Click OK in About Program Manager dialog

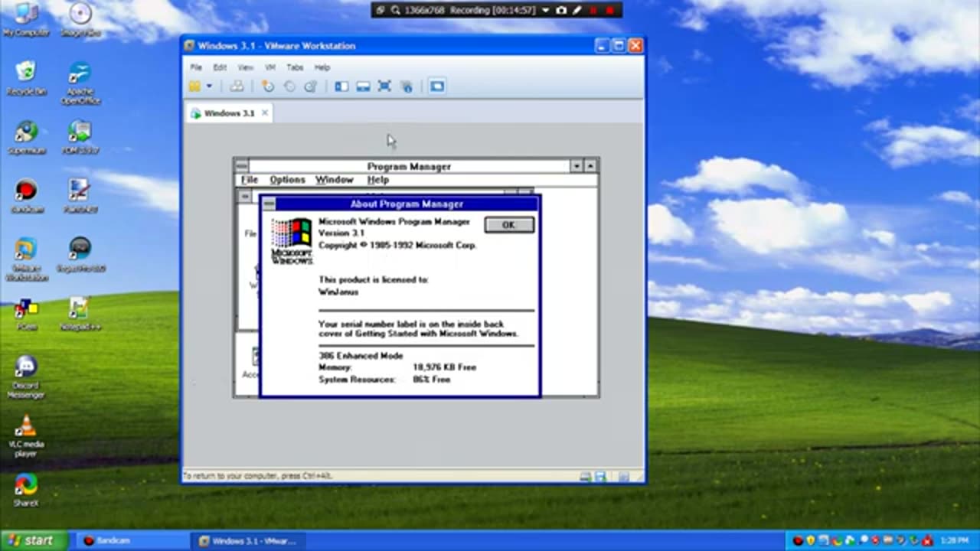click(x=509, y=224)
